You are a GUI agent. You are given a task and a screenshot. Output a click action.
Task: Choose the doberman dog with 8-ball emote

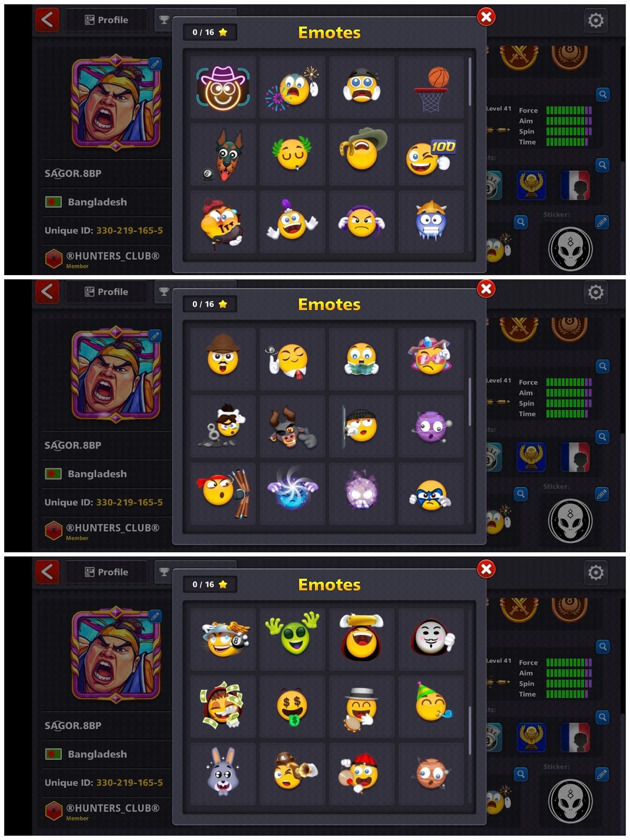(223, 155)
